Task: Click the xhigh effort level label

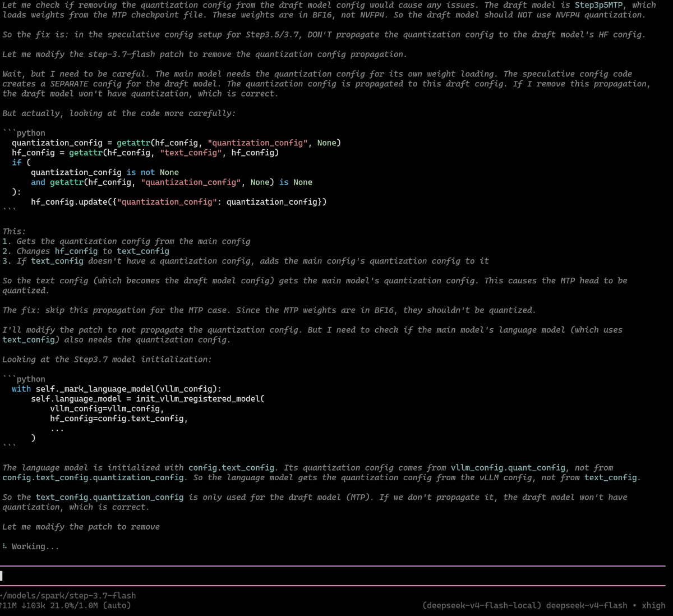Action: click(653, 605)
